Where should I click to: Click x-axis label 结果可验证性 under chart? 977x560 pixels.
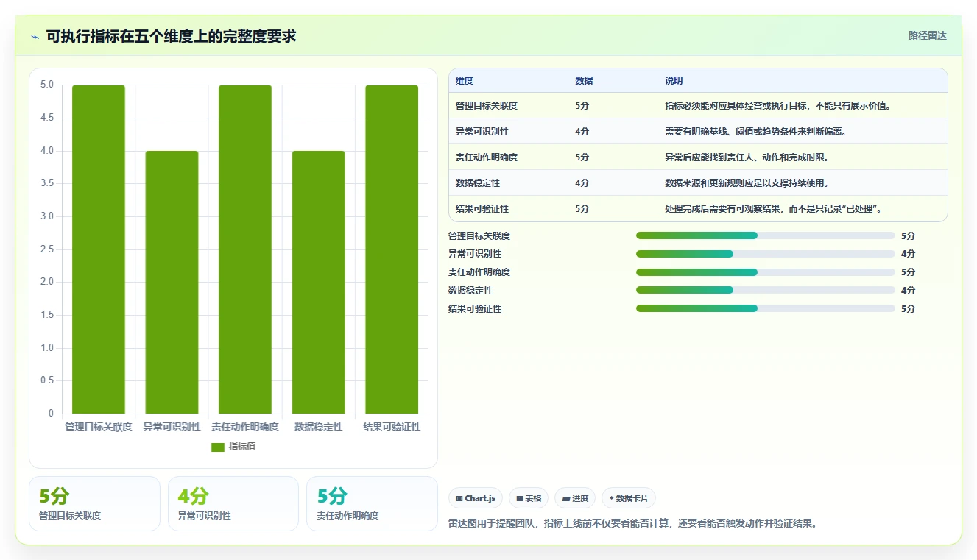click(392, 428)
